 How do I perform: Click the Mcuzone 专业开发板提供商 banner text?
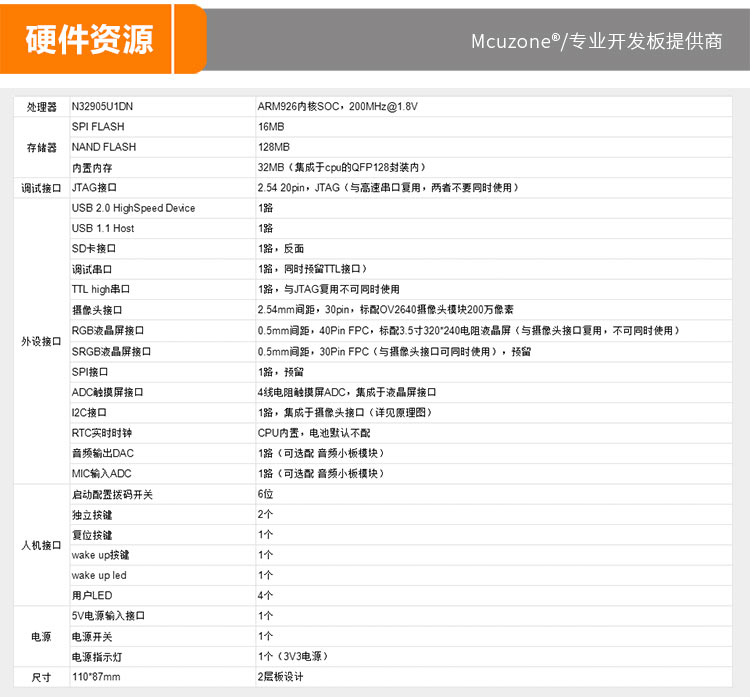[x=596, y=41]
